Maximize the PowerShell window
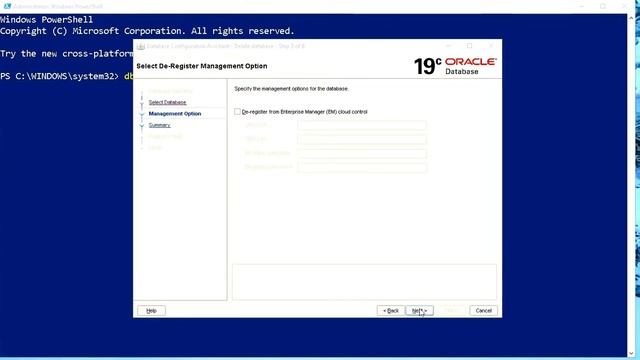Screen dimensions: 640x360 (603, 6)
